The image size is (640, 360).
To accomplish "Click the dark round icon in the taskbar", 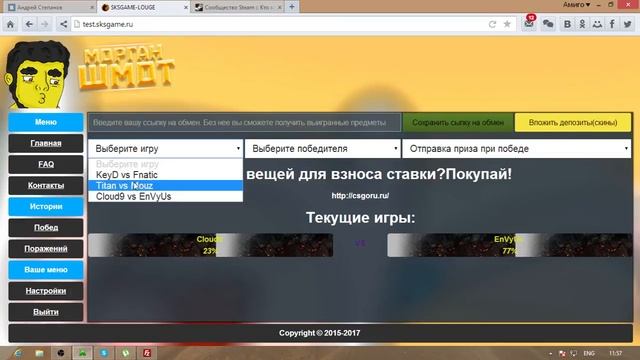I will pyautogui.click(x=61, y=353).
